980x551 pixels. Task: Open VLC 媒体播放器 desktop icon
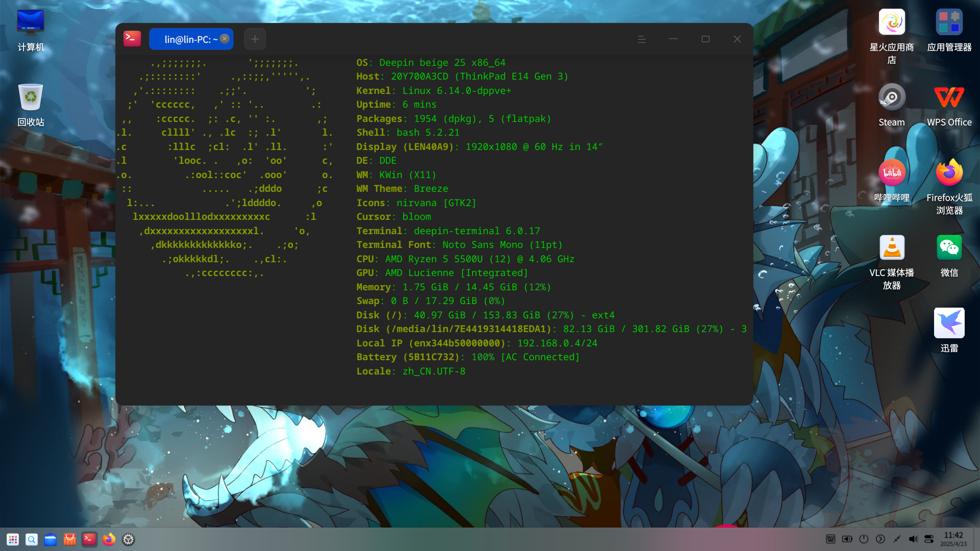pos(892,262)
